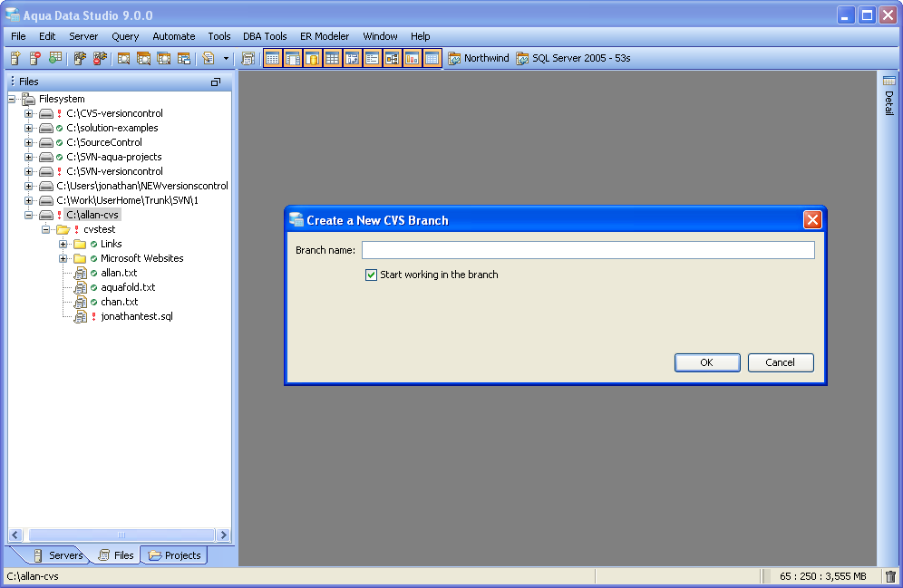Click the server table icon with green circle
903x588 pixels.
pos(55,58)
